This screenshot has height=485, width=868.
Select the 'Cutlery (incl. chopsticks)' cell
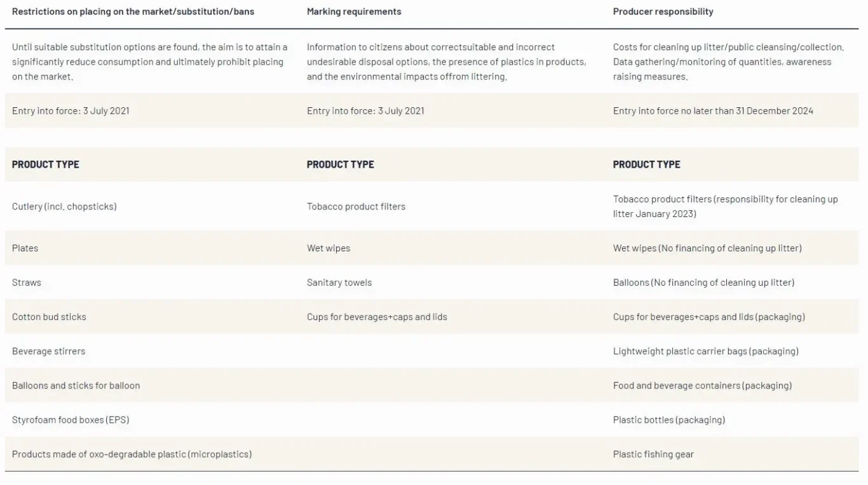pos(64,206)
